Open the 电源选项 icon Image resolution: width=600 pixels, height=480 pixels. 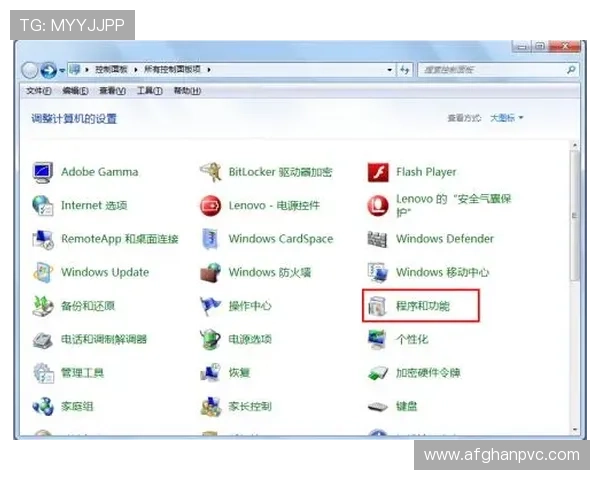point(210,340)
